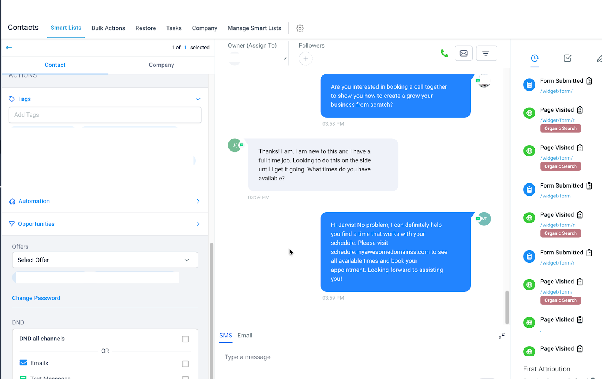The width and height of the screenshot is (602, 379).
Task: Open the tasks checkbox icon tab
Action: tap(567, 58)
